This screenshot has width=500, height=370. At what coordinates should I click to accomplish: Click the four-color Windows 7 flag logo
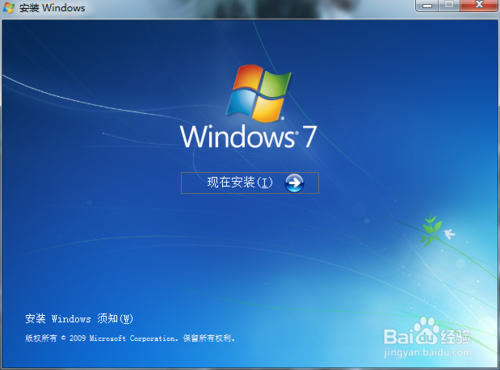pyautogui.click(x=258, y=93)
